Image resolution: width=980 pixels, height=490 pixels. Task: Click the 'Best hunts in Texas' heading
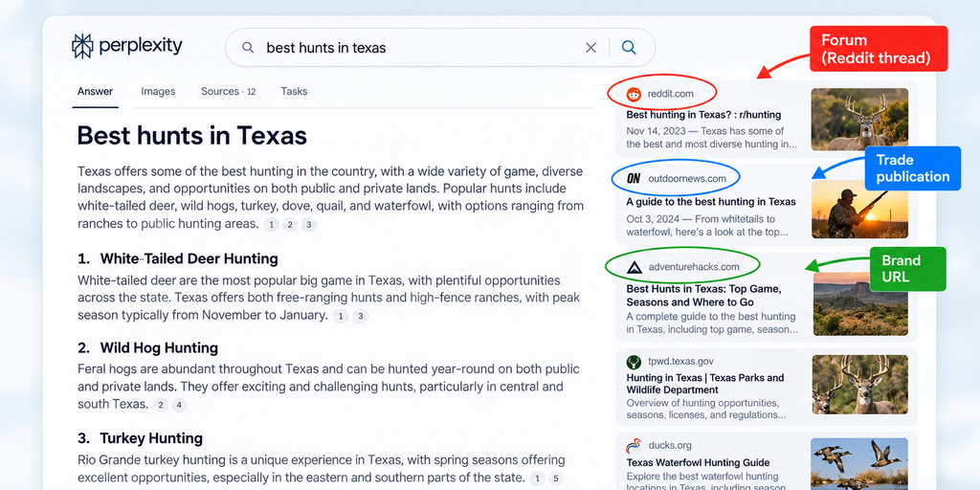[x=191, y=136]
